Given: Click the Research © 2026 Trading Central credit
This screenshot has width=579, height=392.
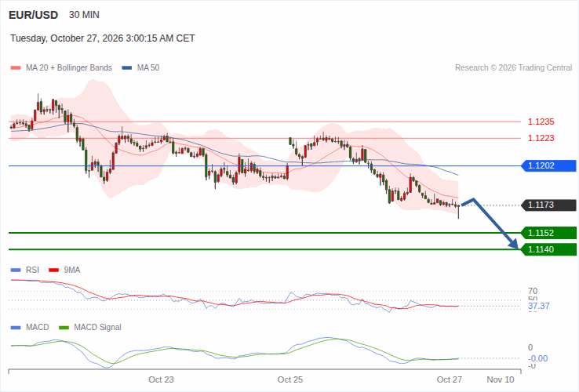Looking at the screenshot, I should coord(513,68).
